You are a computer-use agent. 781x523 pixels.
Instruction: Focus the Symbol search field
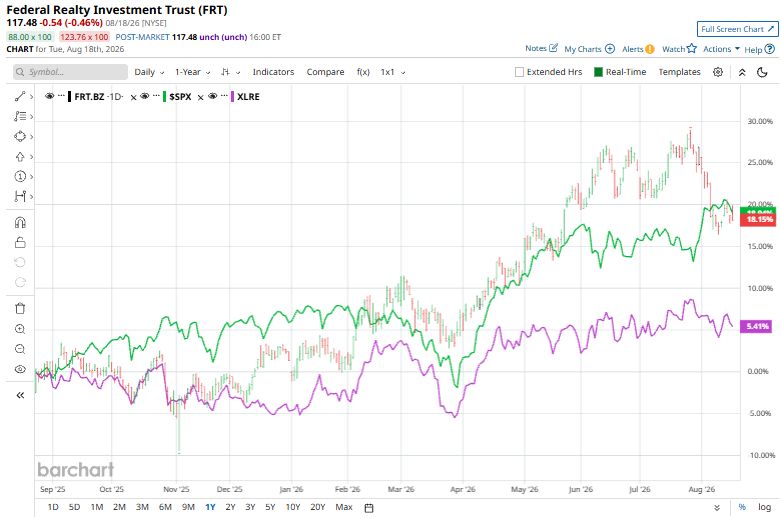tap(70, 72)
